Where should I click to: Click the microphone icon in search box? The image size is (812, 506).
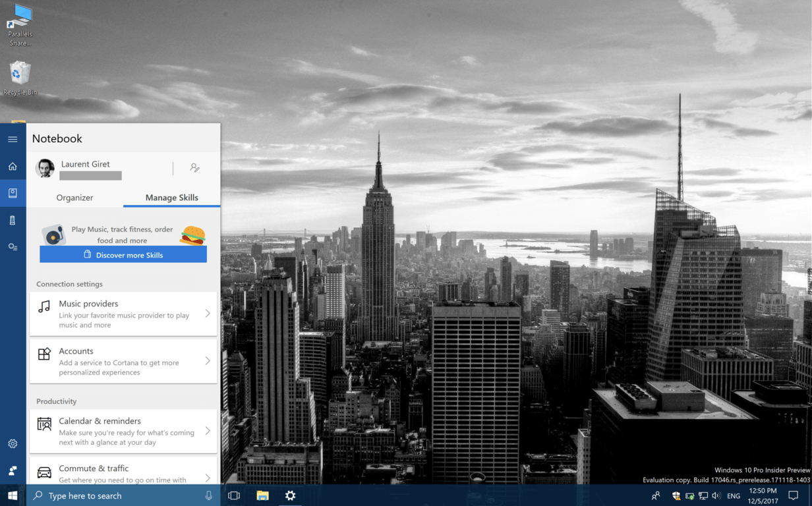(209, 495)
